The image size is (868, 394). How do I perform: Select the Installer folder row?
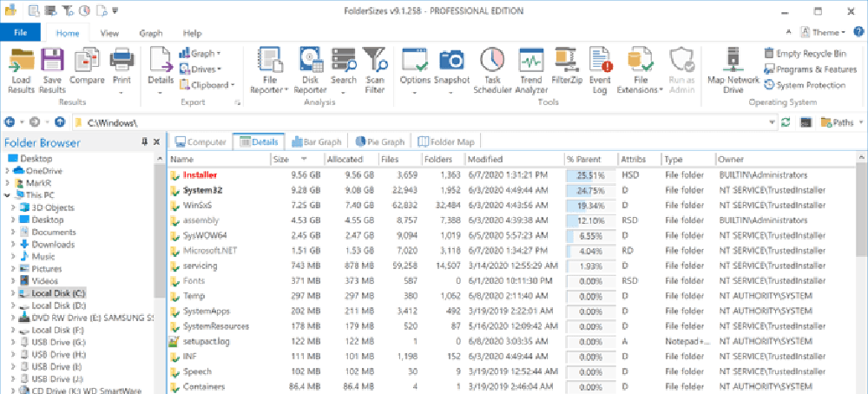(513, 175)
